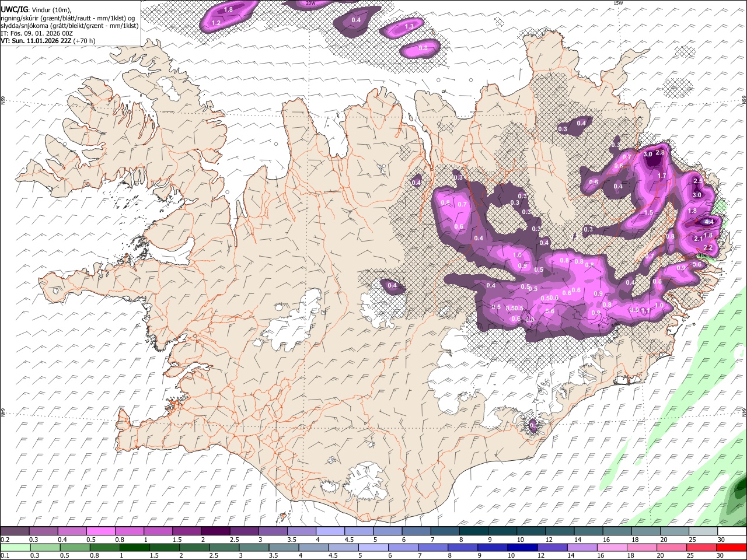Click the top-row legend swatch labeled 8

pos(473,531)
